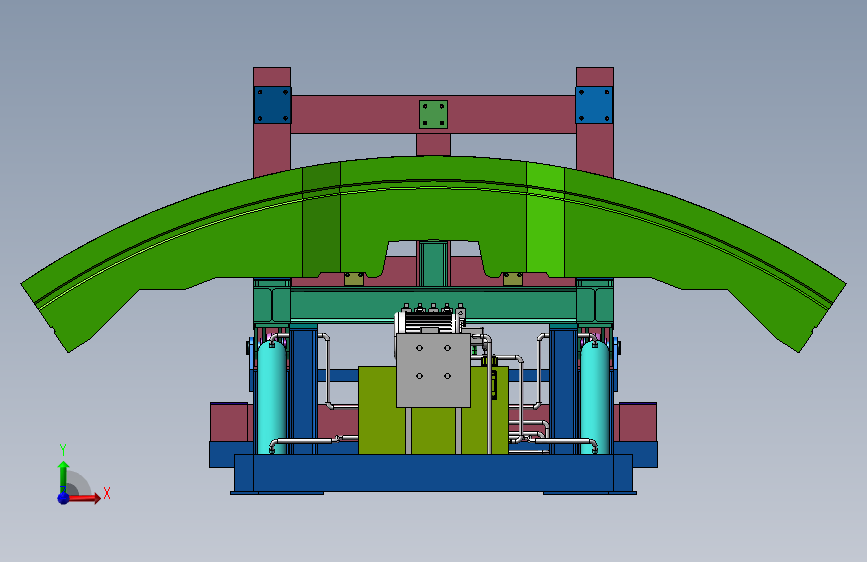The height and width of the screenshot is (562, 867).
Task: Click the green Y axis arrow of the triad
Action: tap(64, 476)
